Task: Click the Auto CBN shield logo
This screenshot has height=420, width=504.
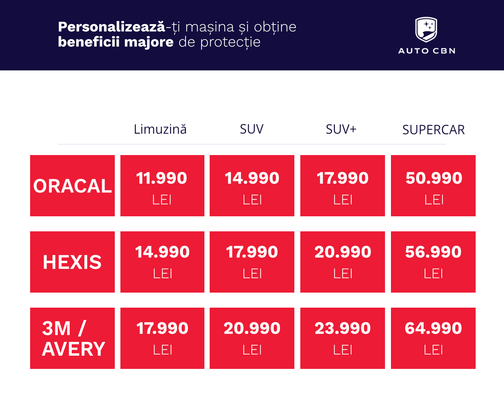Action: coord(426,29)
